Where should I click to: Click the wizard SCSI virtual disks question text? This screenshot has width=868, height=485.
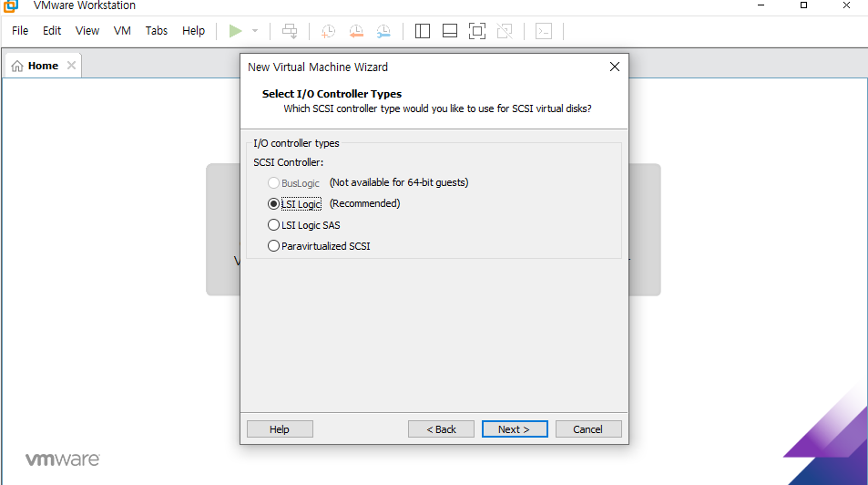click(x=437, y=108)
